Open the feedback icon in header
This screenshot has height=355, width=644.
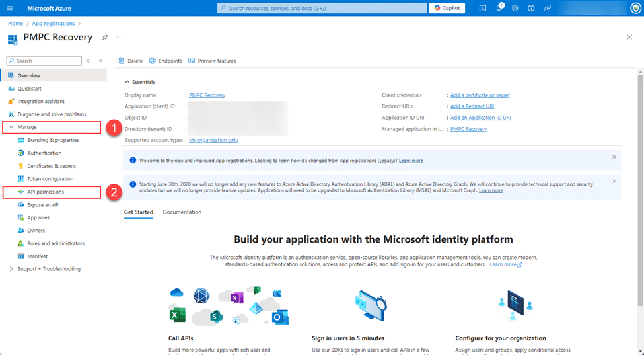(547, 8)
